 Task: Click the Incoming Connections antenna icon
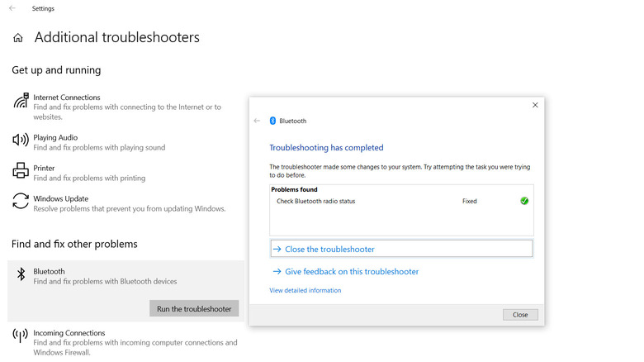tap(21, 335)
